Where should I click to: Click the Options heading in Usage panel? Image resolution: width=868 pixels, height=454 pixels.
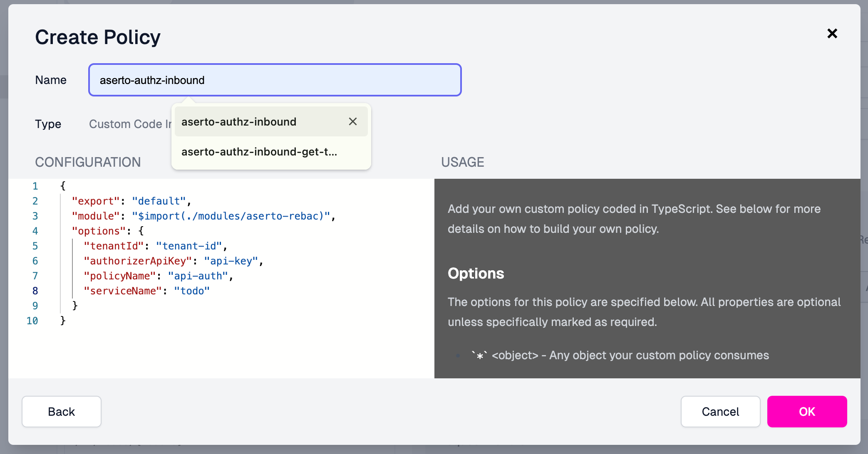(x=476, y=274)
